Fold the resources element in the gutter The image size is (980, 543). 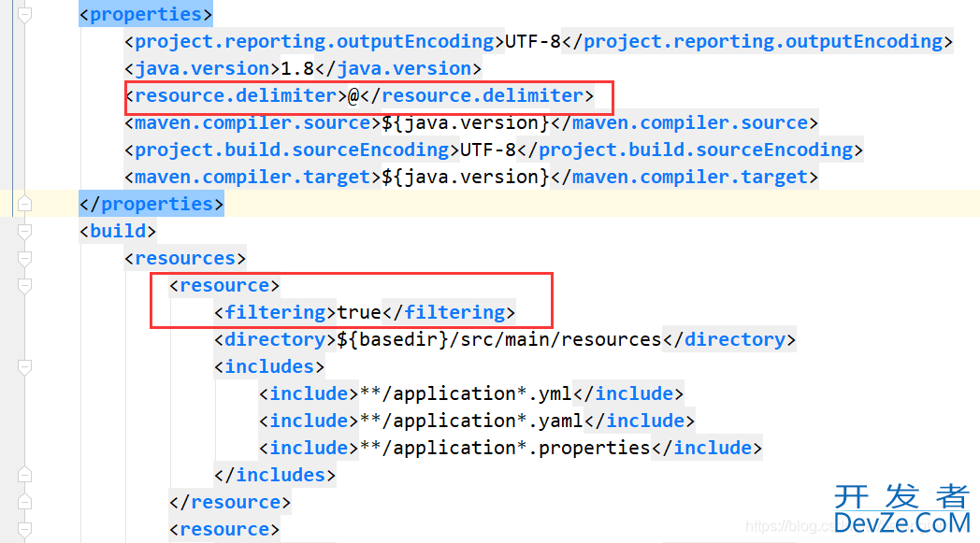(x=24, y=258)
